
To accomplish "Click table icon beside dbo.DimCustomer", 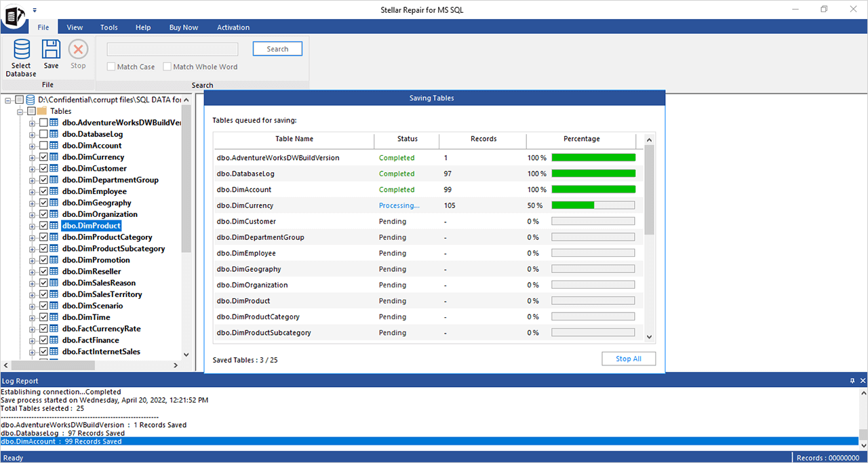I will coord(54,169).
